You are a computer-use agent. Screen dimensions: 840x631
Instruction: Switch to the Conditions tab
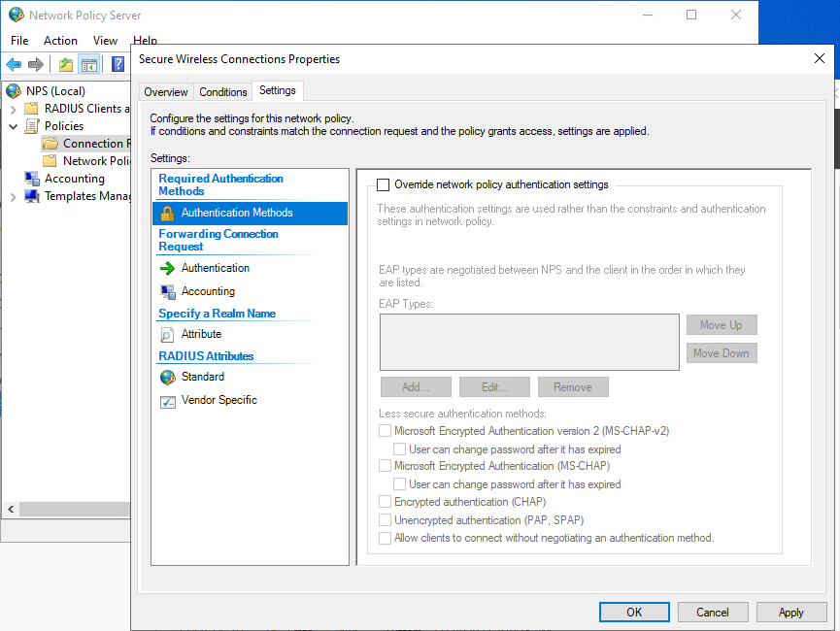click(222, 90)
